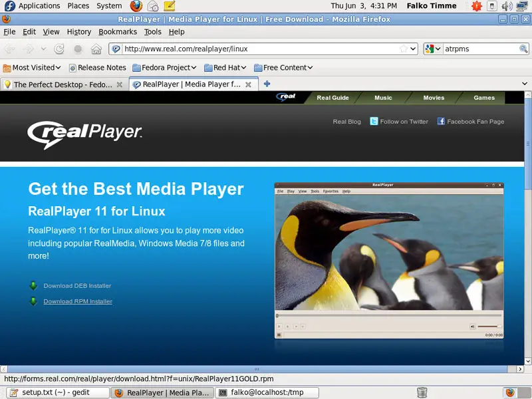The image size is (532, 399).
Task: Click the green arrow beside Download RPM Installer
Action: pos(33,301)
